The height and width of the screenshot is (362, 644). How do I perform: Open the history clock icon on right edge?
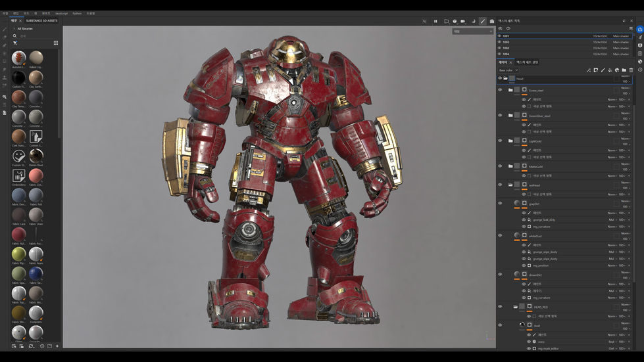640,70
